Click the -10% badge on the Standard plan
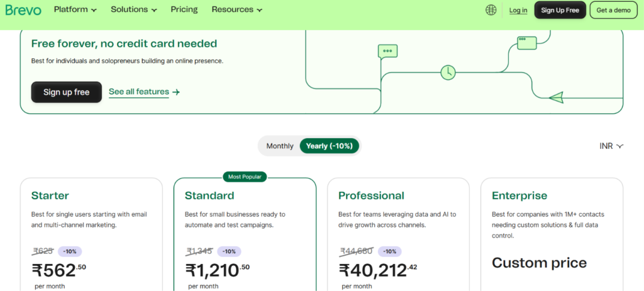Image resolution: width=644 pixels, height=291 pixels. (229, 251)
